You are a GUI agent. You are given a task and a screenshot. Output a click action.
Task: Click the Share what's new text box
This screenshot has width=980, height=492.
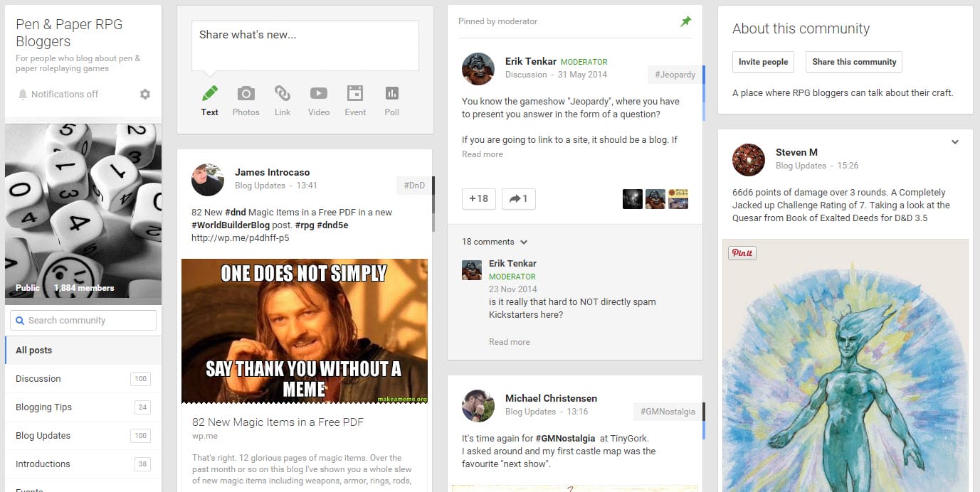(x=305, y=46)
